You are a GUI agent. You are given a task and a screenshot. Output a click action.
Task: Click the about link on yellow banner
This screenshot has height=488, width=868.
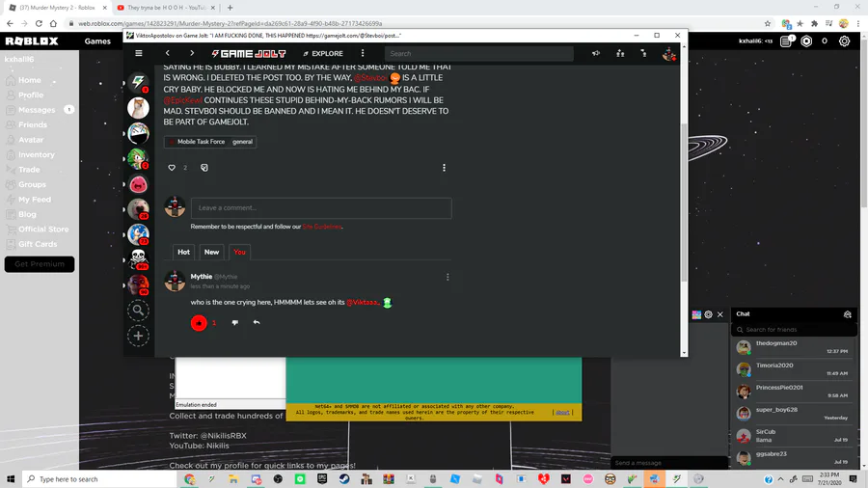coord(562,412)
